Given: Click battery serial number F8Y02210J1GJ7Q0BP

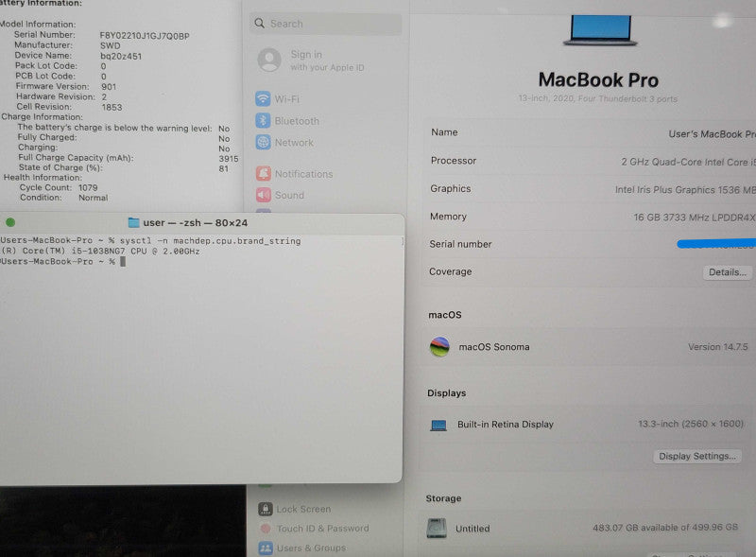Looking at the screenshot, I should point(145,36).
